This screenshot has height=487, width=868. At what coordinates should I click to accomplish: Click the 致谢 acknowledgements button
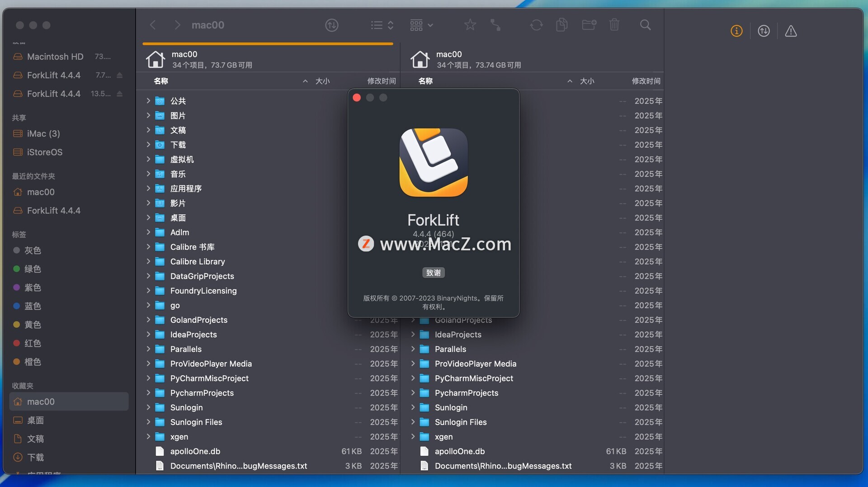[433, 273]
